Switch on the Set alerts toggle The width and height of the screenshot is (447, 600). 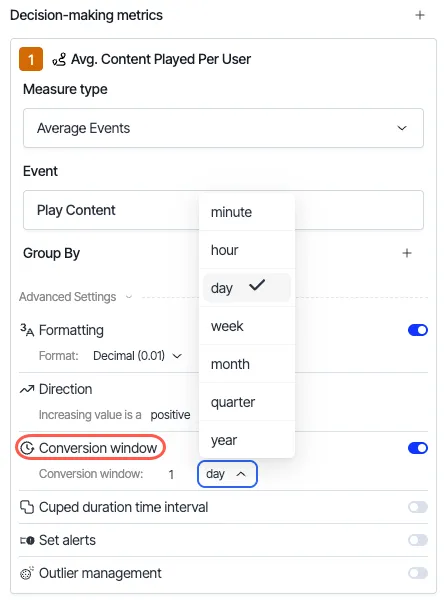[418, 540]
